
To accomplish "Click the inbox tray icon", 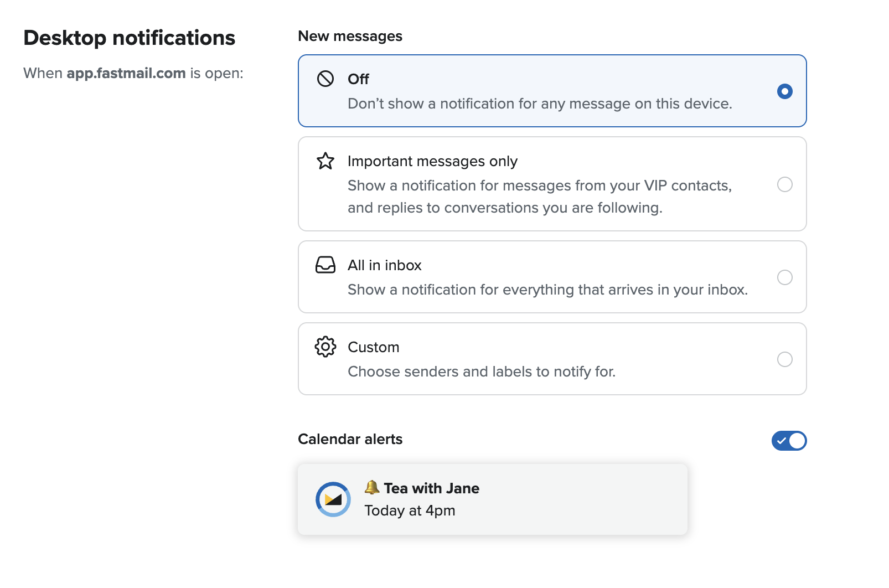I will point(325,265).
